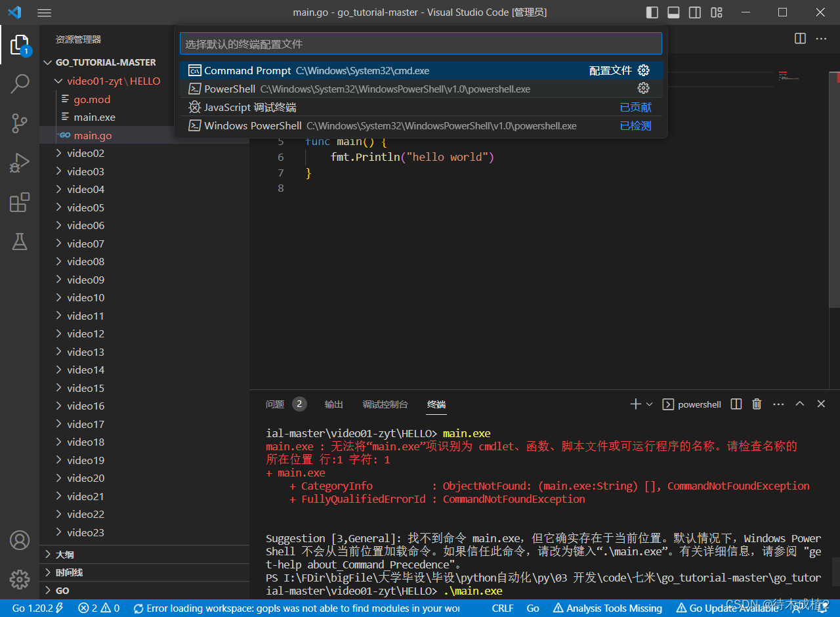Open main.exe file in explorer
The width and height of the screenshot is (840, 617).
coord(144,117)
